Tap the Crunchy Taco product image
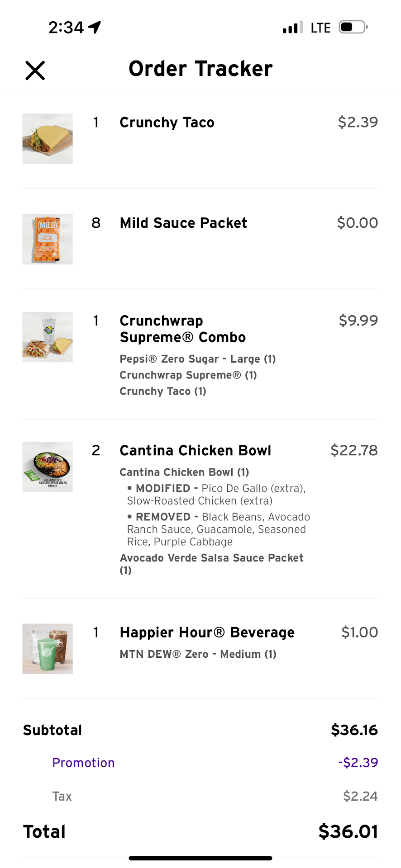Image resolution: width=401 pixels, height=868 pixels. coord(48,139)
